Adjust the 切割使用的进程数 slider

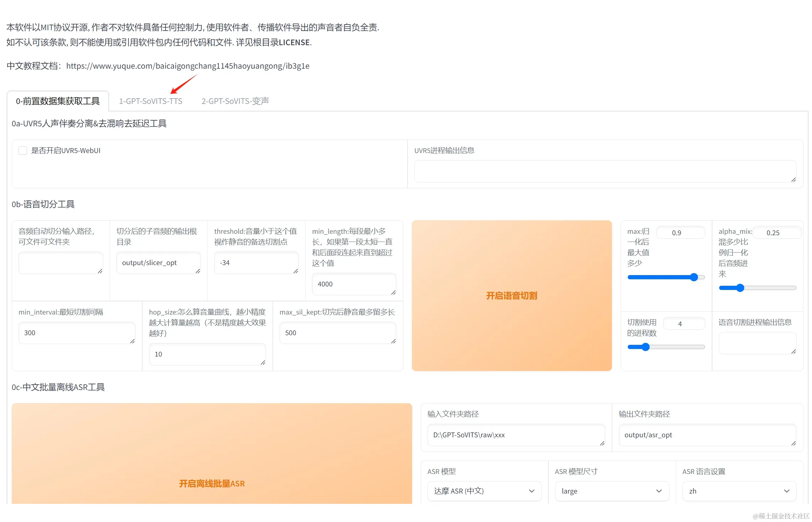646,347
